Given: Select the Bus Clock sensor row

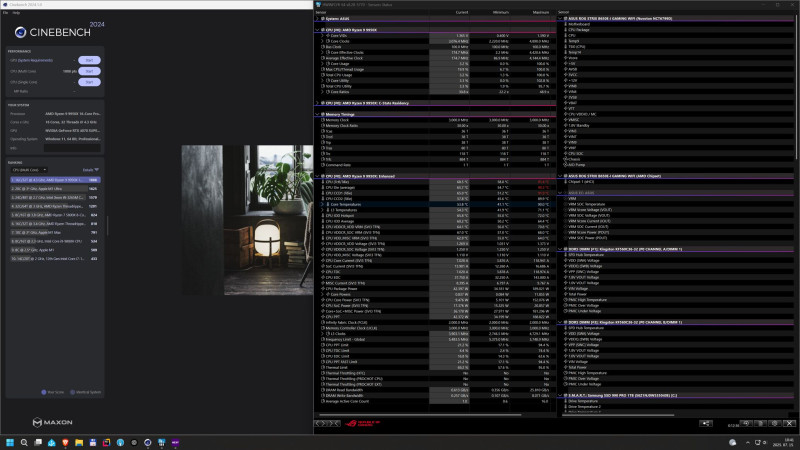Looking at the screenshot, I should 435,47.
